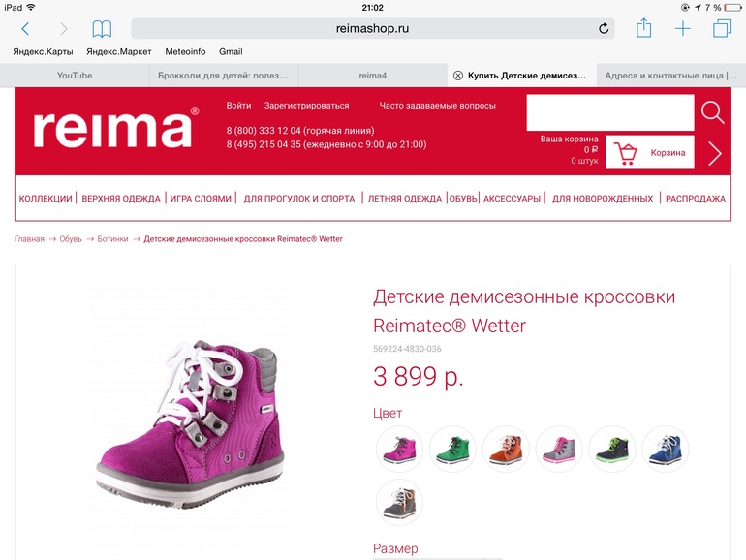The height and width of the screenshot is (560, 746).
Task: Choose the blue sneaker color variant
Action: [666, 449]
